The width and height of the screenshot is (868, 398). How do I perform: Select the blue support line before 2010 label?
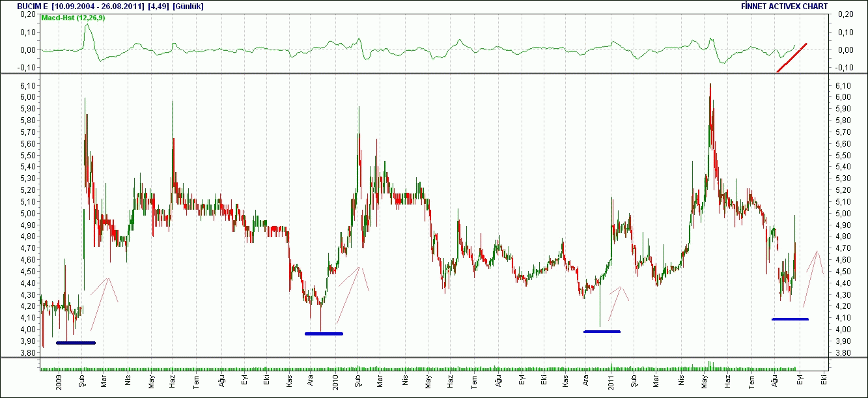(x=324, y=334)
